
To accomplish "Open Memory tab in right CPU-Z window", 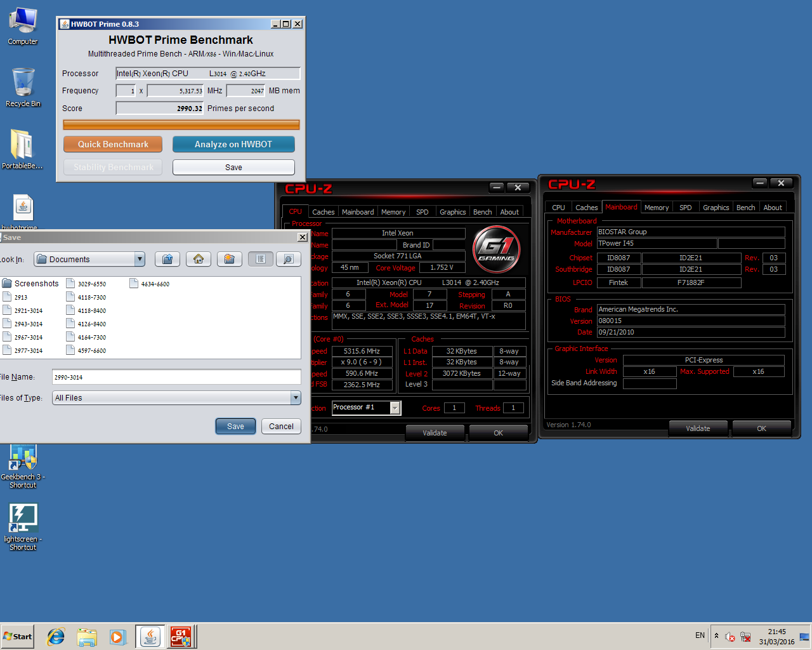I will point(657,208).
